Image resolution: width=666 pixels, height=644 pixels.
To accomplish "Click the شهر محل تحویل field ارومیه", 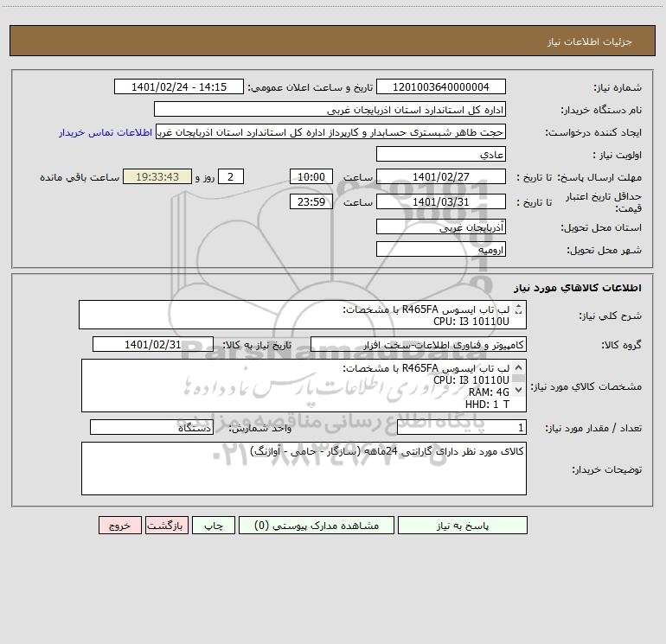I will point(441,249).
